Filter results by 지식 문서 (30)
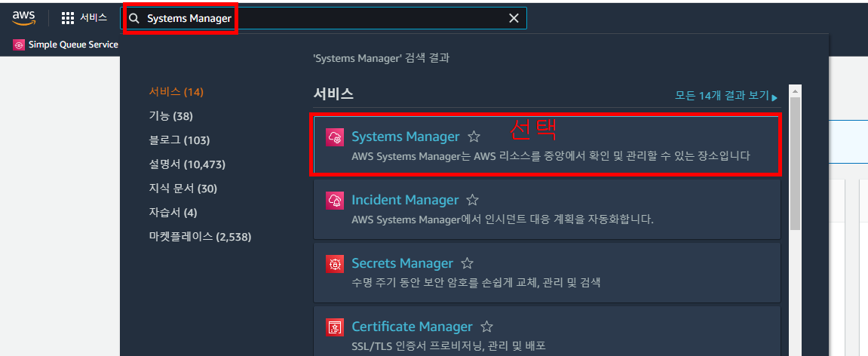This screenshot has height=356, width=868. (x=182, y=189)
